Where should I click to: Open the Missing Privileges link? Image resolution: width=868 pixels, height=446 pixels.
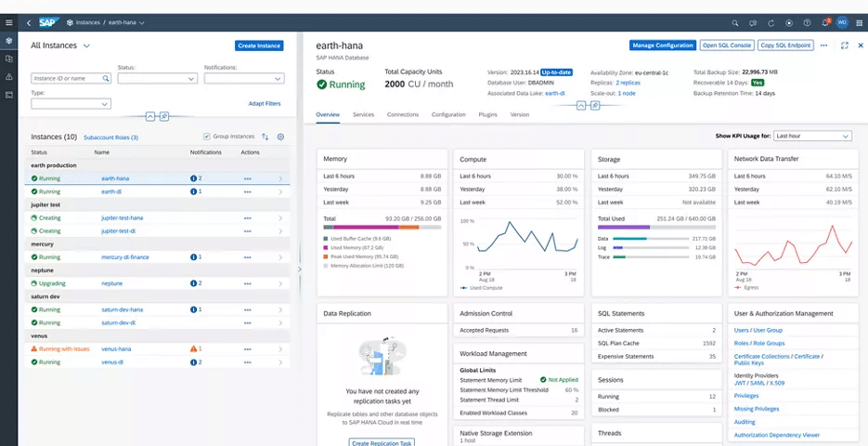point(757,409)
